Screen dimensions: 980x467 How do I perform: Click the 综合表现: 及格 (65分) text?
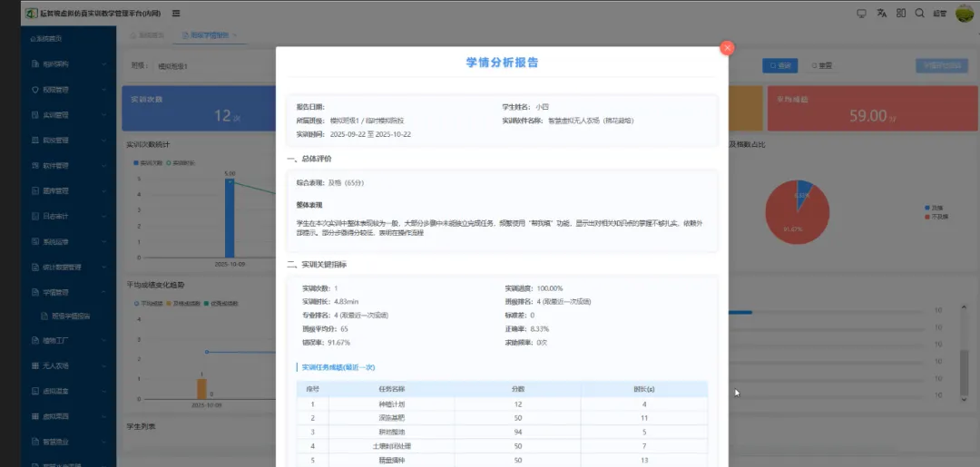tap(330, 183)
